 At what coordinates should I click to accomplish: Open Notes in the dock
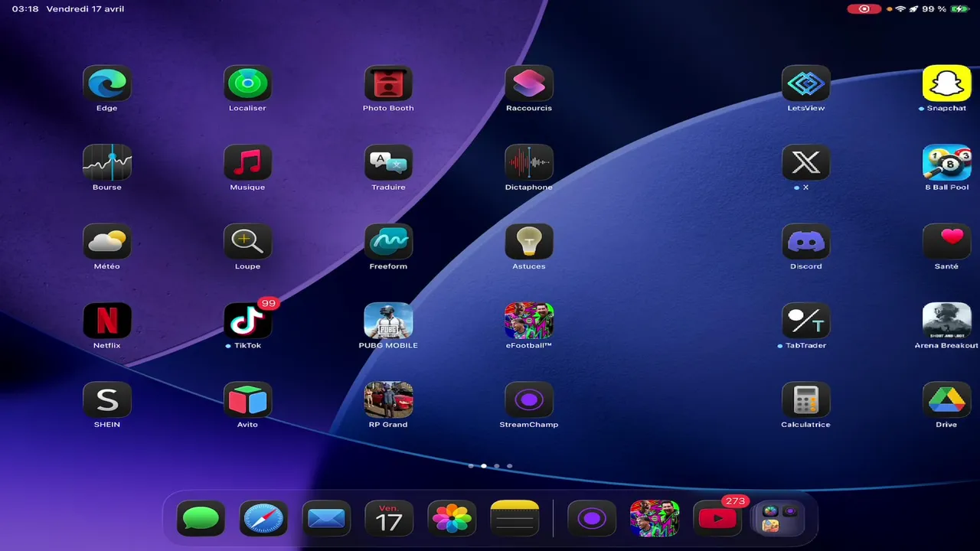pyautogui.click(x=514, y=519)
